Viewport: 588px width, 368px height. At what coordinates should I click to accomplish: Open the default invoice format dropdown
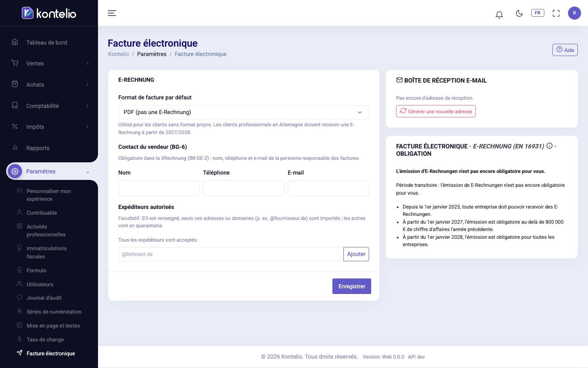pyautogui.click(x=243, y=112)
